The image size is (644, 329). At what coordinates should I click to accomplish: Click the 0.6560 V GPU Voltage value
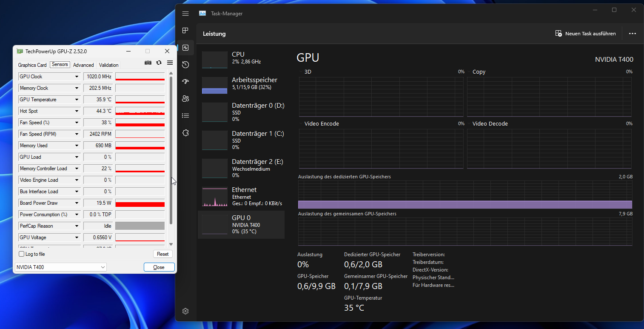coord(98,237)
